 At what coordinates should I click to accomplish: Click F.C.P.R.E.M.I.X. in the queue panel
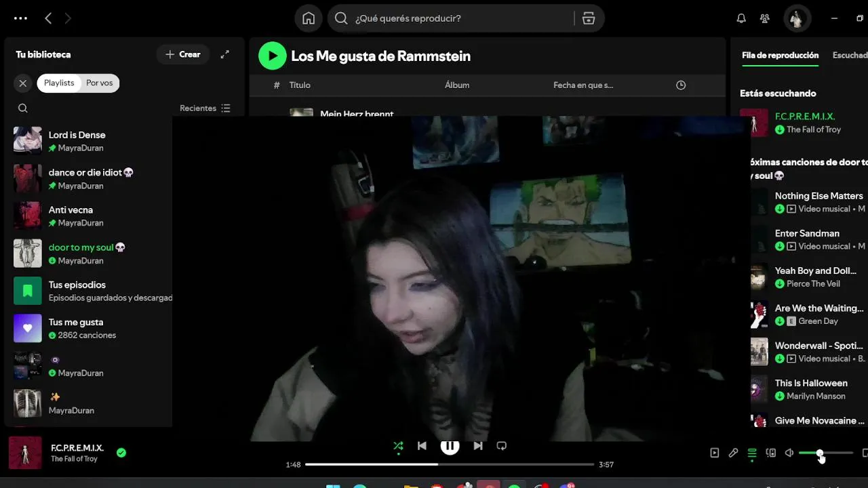pos(805,117)
